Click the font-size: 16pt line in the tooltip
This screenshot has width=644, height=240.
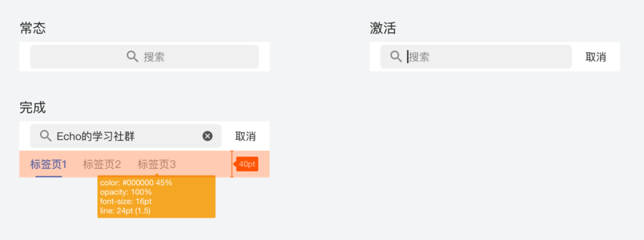(x=126, y=201)
